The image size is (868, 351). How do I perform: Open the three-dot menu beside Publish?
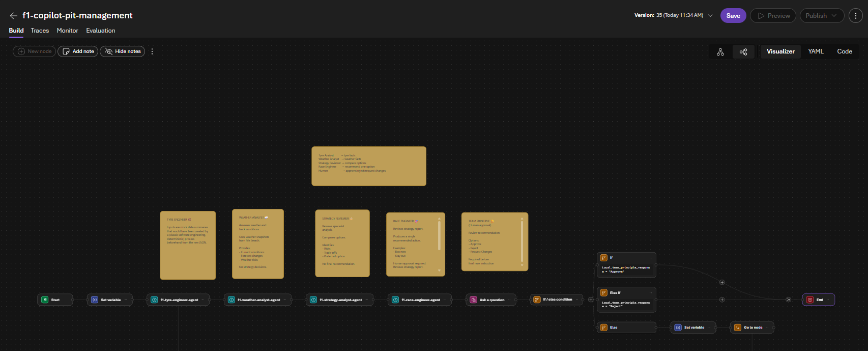(x=856, y=16)
